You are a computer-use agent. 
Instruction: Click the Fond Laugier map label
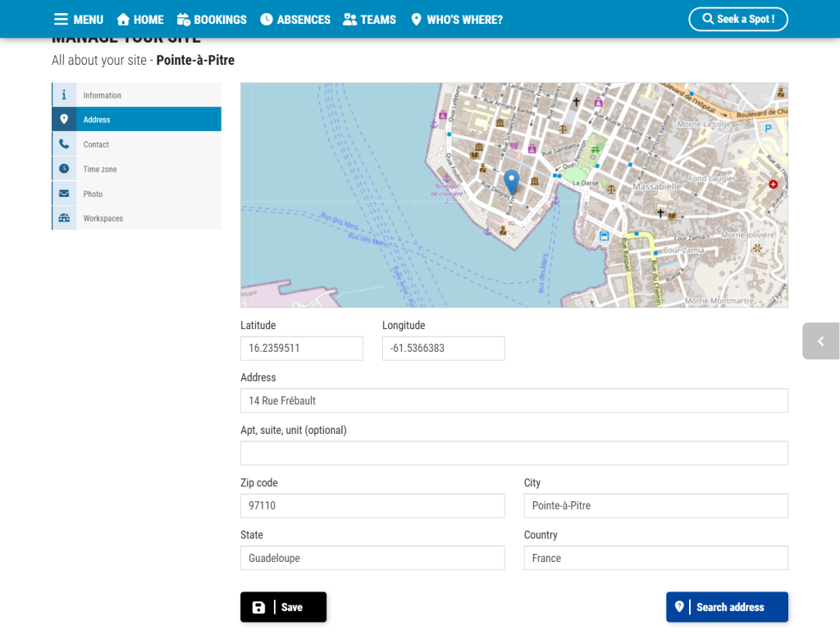(x=712, y=178)
